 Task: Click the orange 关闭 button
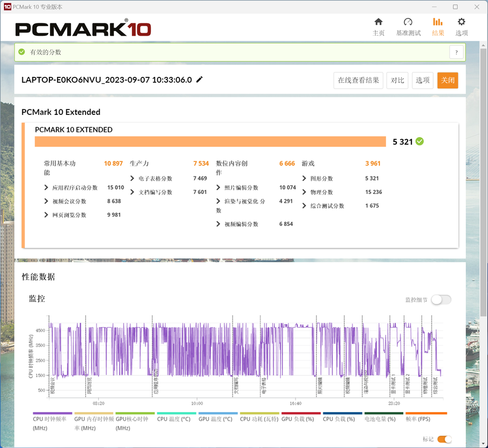coord(447,81)
